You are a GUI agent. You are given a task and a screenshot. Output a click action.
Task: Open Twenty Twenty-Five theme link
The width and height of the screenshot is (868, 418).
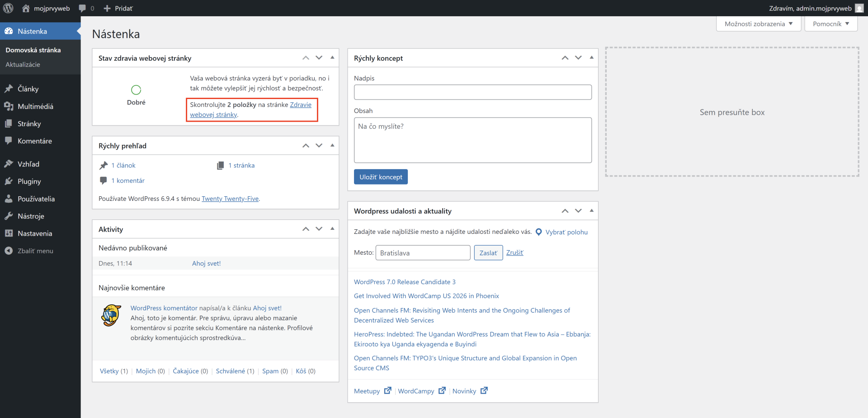tap(230, 199)
